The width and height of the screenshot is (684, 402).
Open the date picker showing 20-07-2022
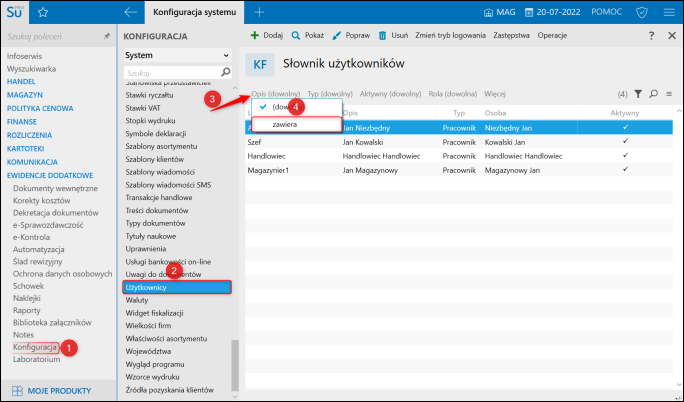pyautogui.click(x=552, y=12)
